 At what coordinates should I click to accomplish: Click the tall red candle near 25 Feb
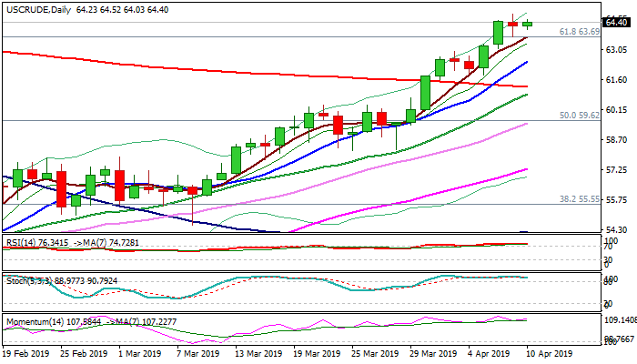[x=61, y=188]
